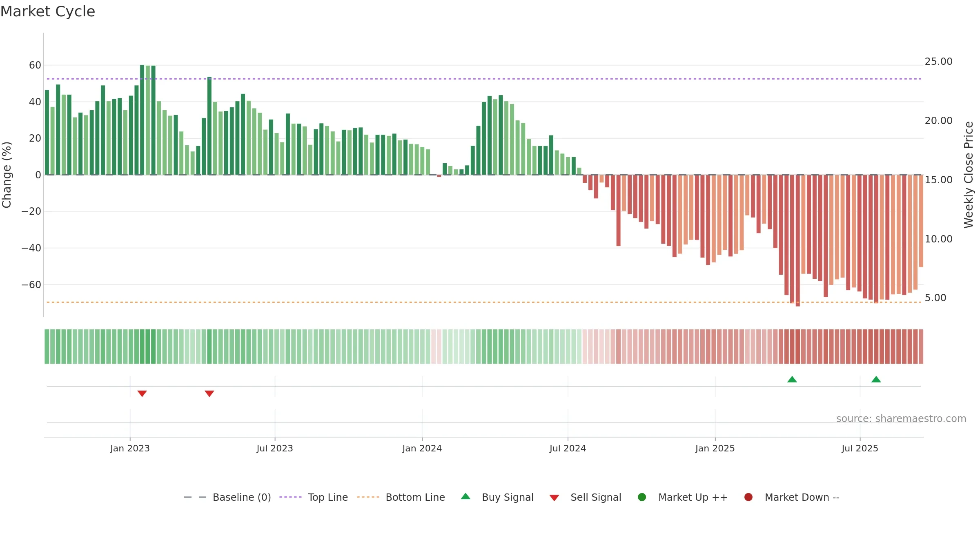Click the tallest green bar at 60 percent

142,120
